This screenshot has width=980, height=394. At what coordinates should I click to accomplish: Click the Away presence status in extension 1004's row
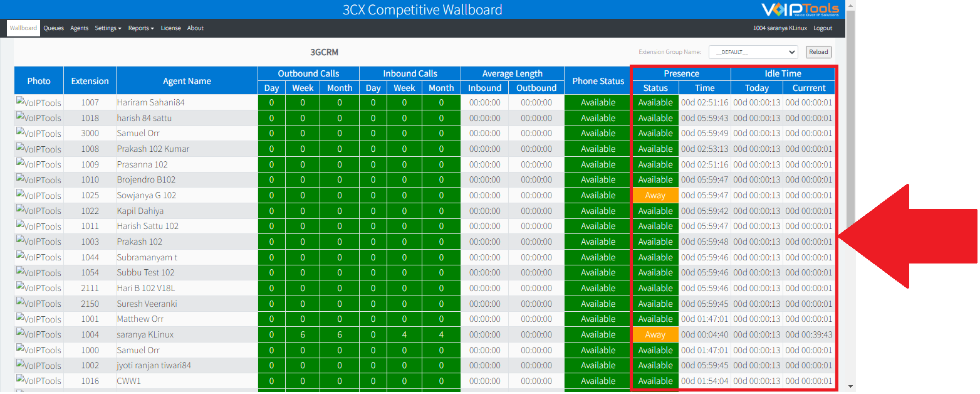pyautogui.click(x=655, y=334)
